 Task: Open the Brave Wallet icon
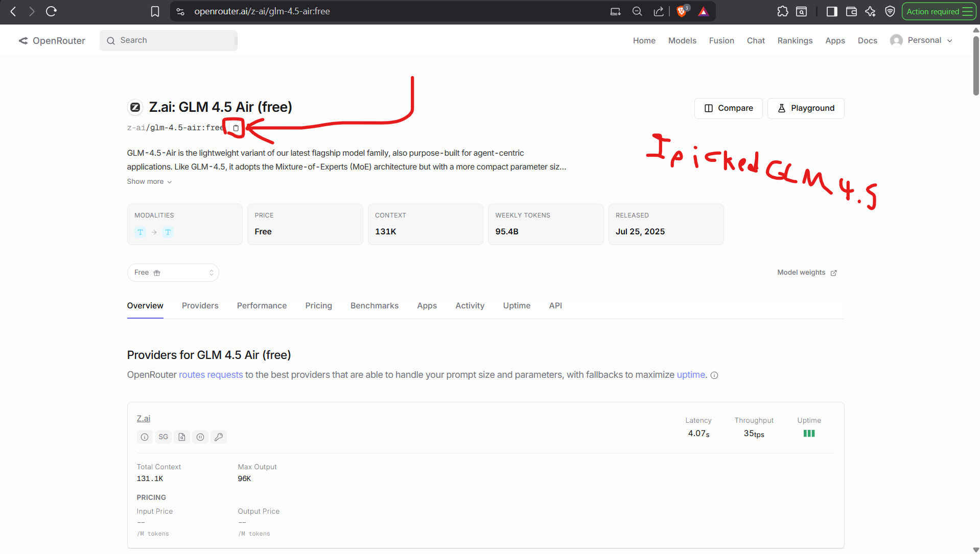click(851, 11)
